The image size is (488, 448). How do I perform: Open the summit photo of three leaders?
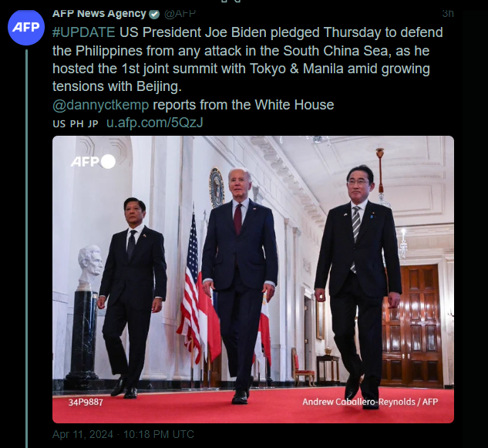coord(253,279)
